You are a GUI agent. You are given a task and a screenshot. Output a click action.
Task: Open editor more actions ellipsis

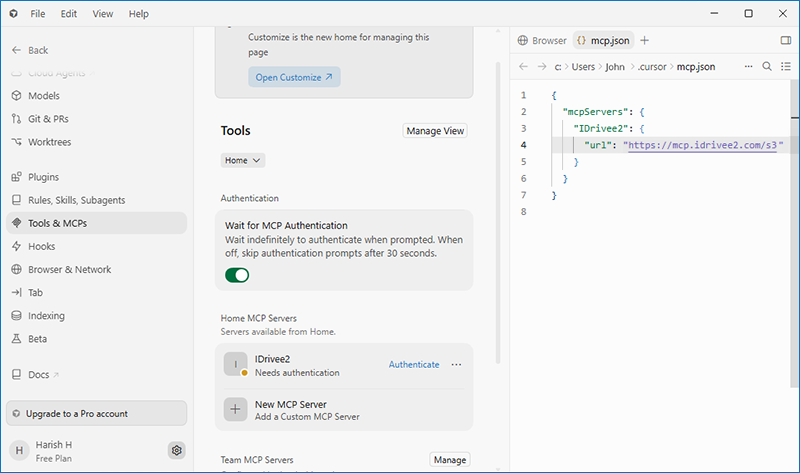tap(748, 66)
